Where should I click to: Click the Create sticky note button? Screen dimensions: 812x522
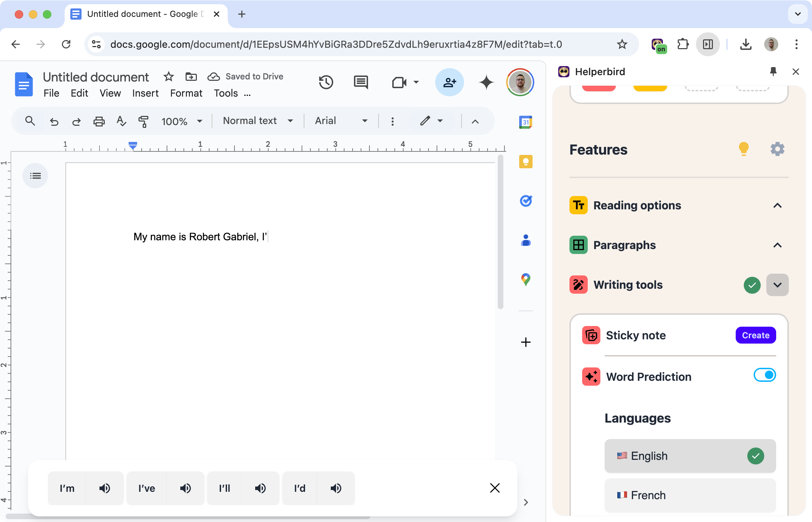[756, 335]
